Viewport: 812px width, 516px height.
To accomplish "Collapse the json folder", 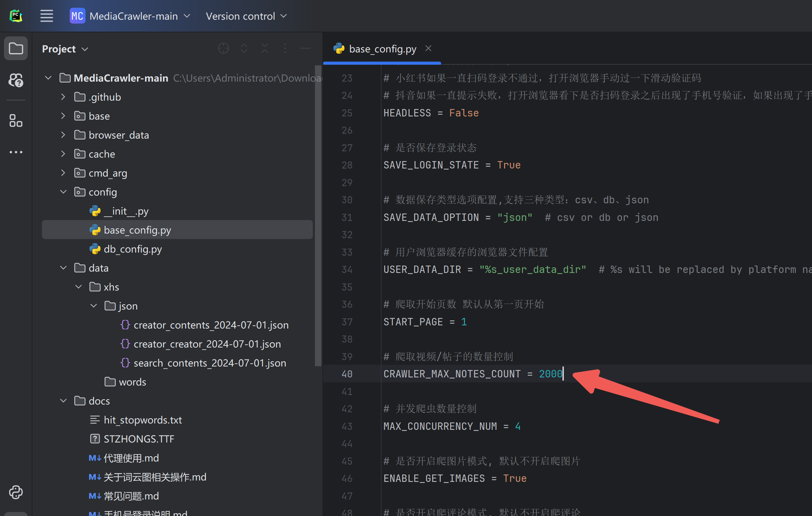I will click(x=94, y=306).
